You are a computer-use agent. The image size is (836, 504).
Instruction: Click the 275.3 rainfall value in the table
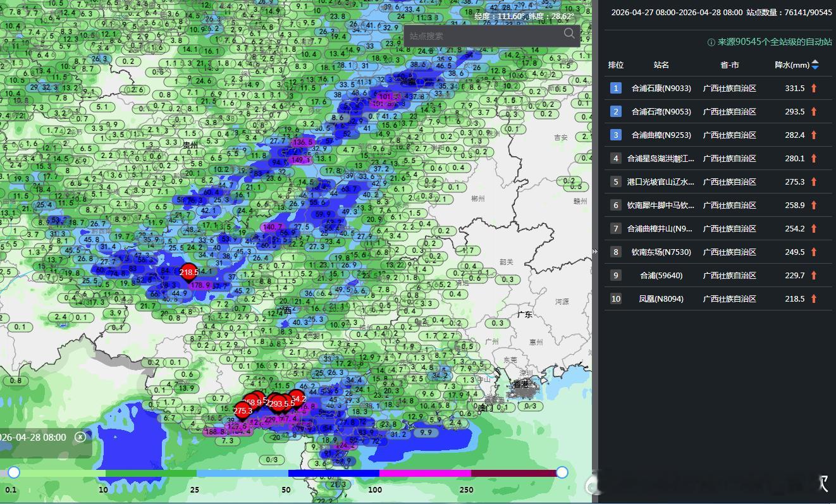click(x=795, y=182)
